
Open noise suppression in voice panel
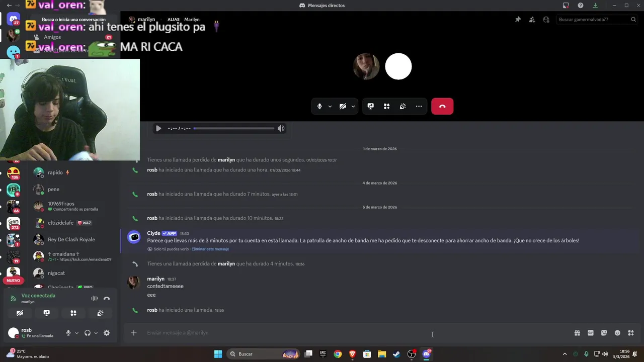(95, 299)
